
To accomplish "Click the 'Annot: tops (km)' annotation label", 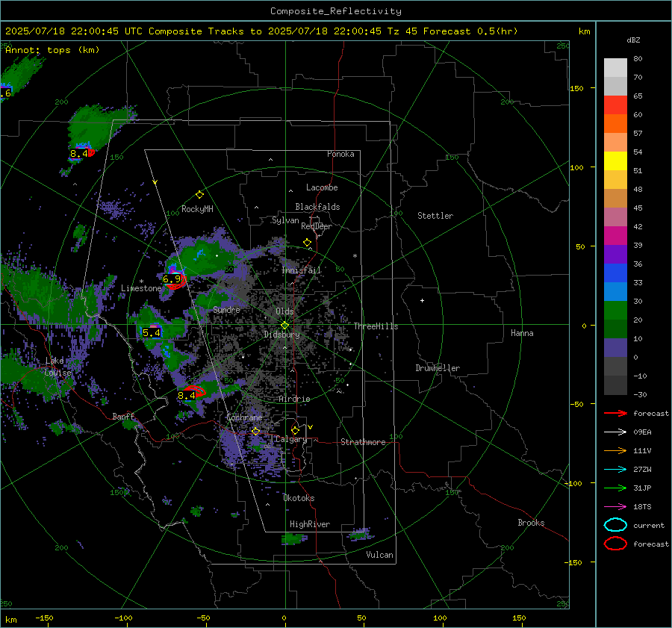I will pos(52,50).
